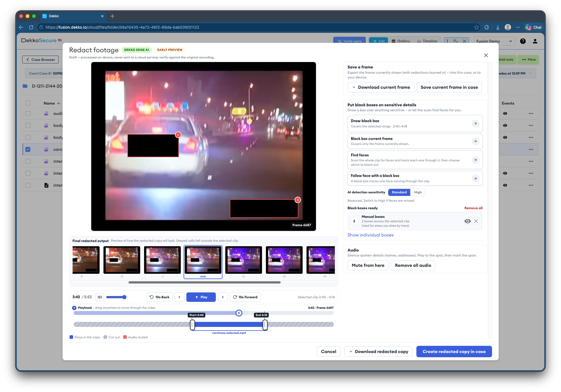561x392 pixels.
Task: Reload the browser page
Action: coord(31,27)
